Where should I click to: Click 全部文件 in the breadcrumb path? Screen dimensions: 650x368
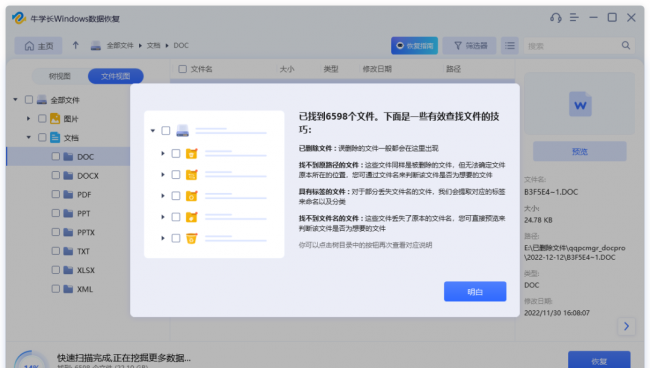tap(120, 46)
